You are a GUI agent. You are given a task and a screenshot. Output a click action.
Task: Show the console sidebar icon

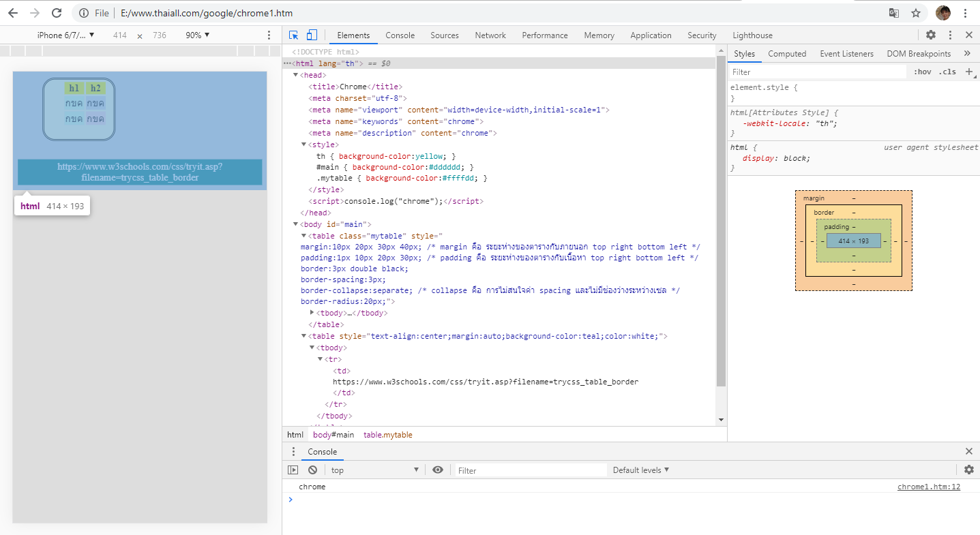pos(293,470)
